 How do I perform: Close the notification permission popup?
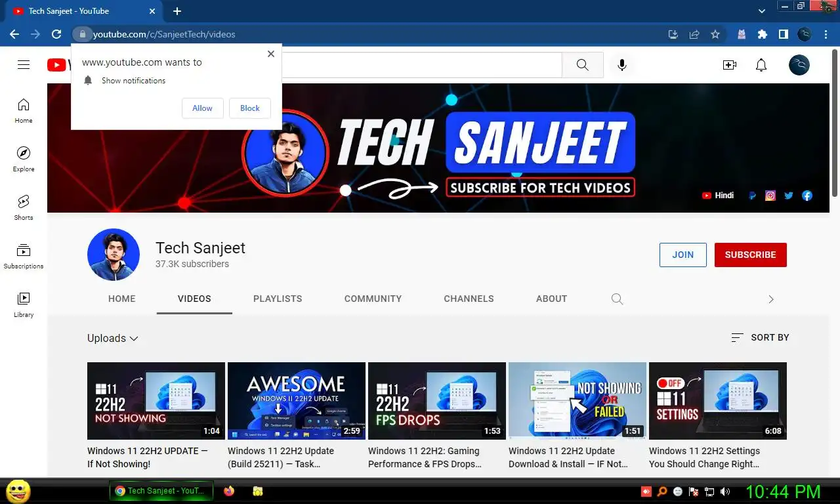point(271,54)
